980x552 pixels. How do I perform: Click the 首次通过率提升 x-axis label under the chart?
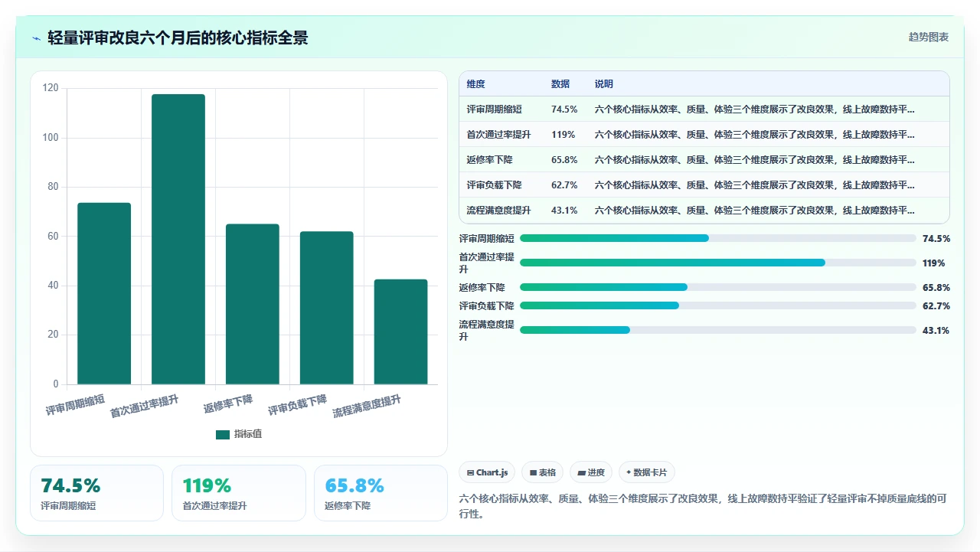[145, 407]
